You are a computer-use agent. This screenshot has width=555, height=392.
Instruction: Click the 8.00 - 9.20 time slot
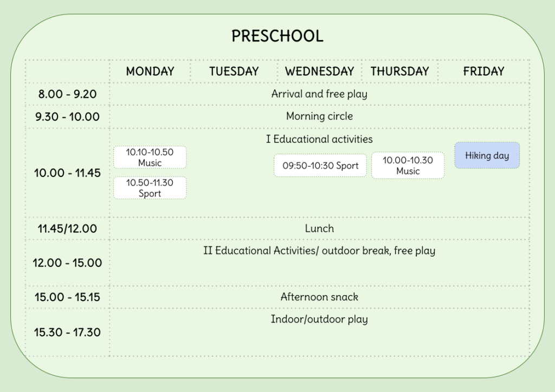(67, 94)
